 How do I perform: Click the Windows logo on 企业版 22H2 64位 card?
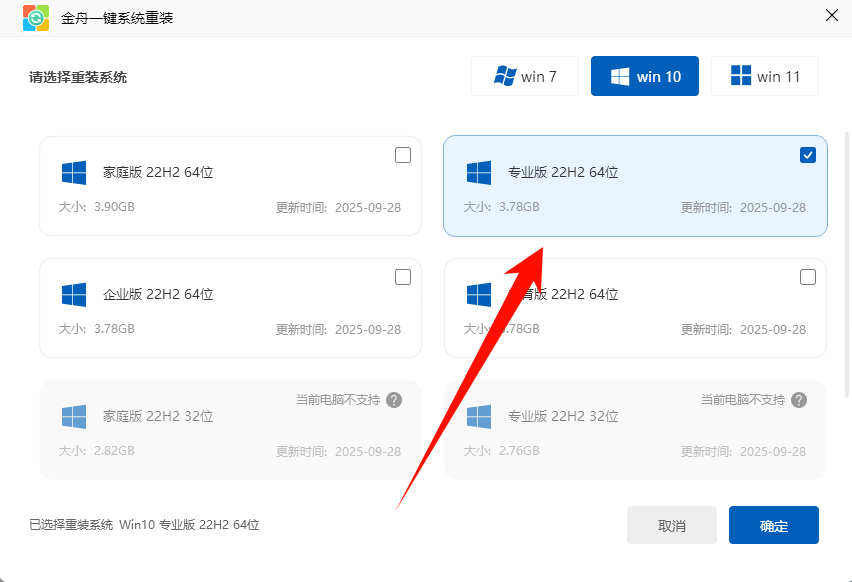click(x=72, y=293)
